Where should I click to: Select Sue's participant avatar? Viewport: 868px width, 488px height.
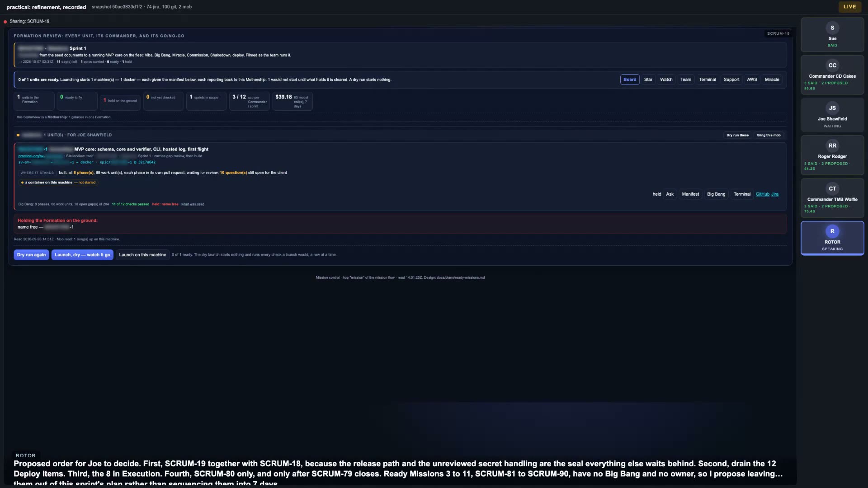(832, 28)
